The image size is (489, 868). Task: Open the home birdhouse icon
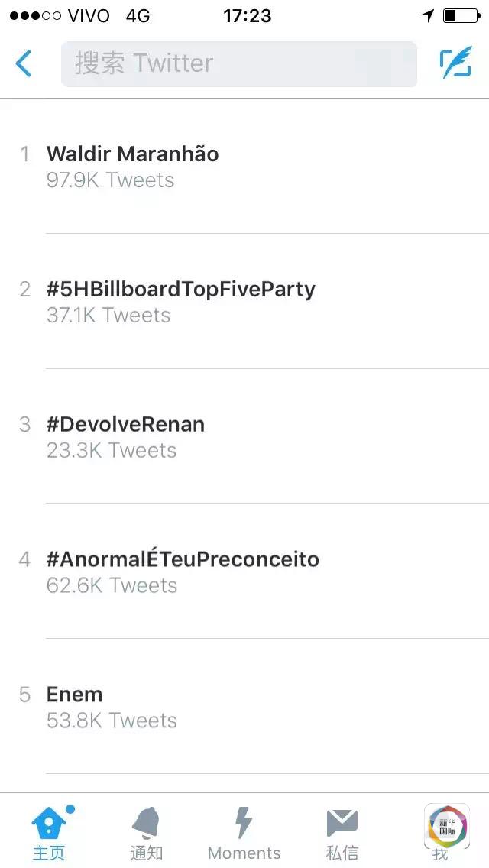click(49, 822)
